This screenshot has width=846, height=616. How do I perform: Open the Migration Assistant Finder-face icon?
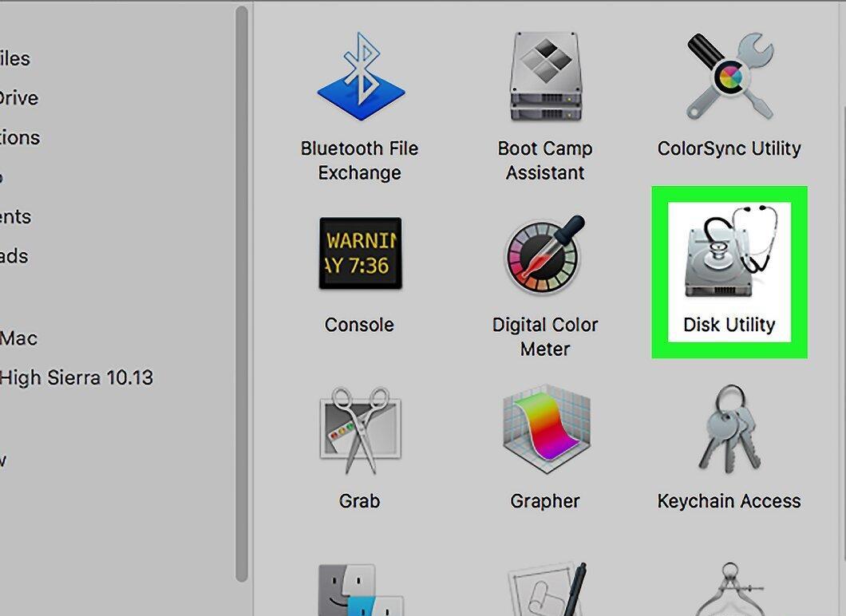[x=361, y=590]
